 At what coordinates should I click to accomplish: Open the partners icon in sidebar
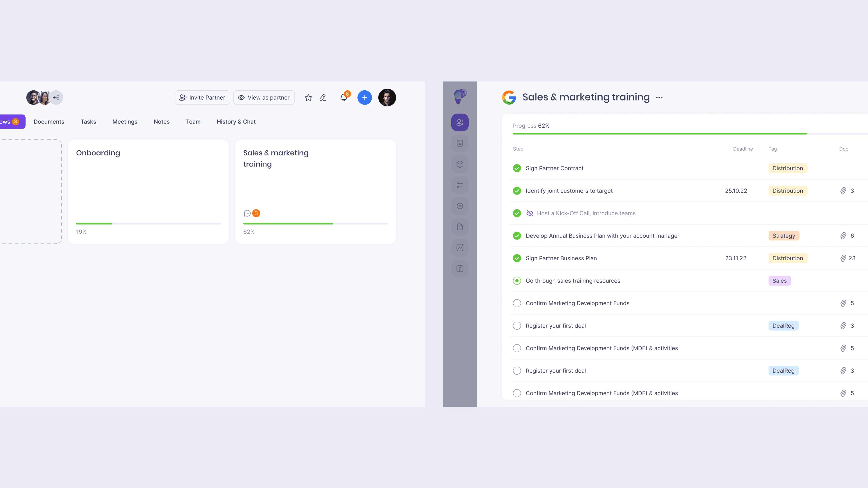[460, 123]
